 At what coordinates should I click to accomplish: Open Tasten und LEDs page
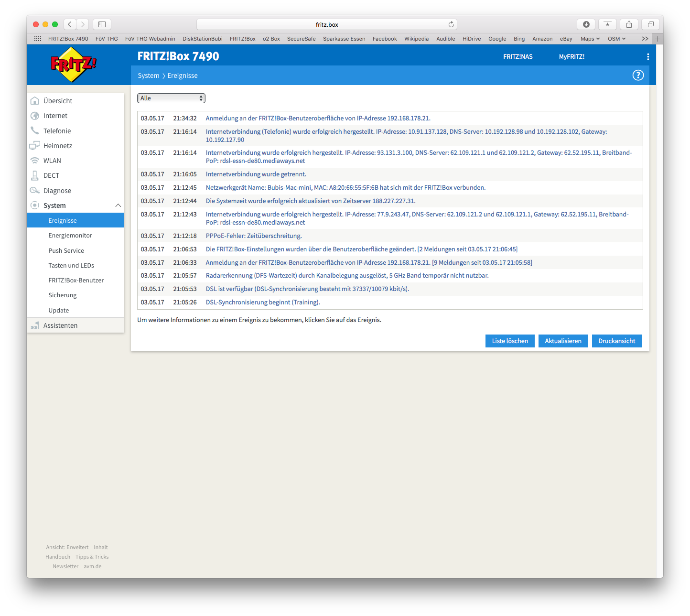[x=71, y=265]
